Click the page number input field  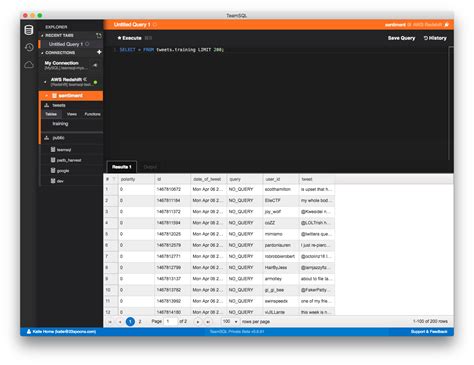[170, 322]
